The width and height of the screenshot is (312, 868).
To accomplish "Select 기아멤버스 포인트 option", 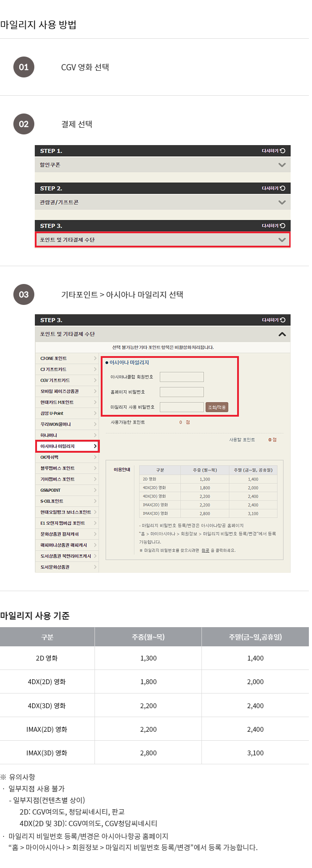I will pos(67,479).
